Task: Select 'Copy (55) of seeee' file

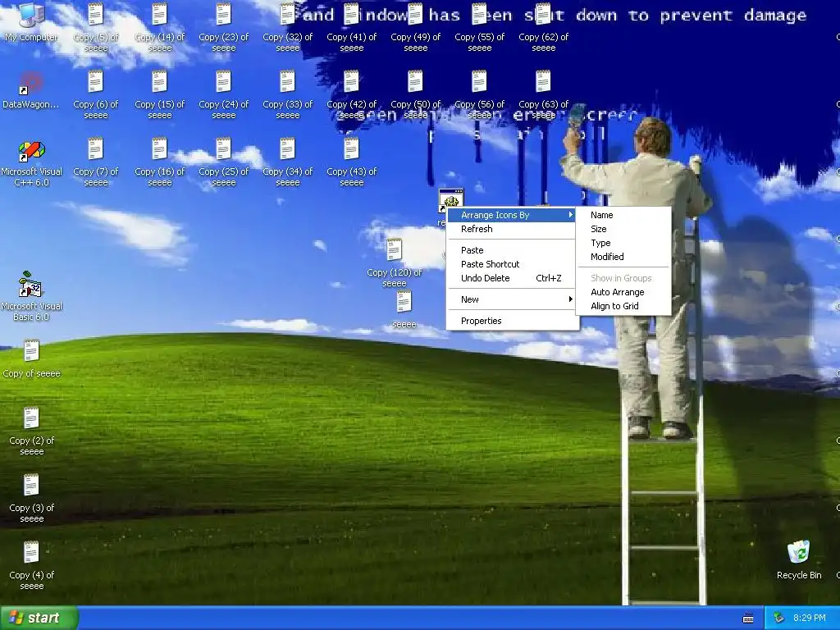Action: pos(479,27)
